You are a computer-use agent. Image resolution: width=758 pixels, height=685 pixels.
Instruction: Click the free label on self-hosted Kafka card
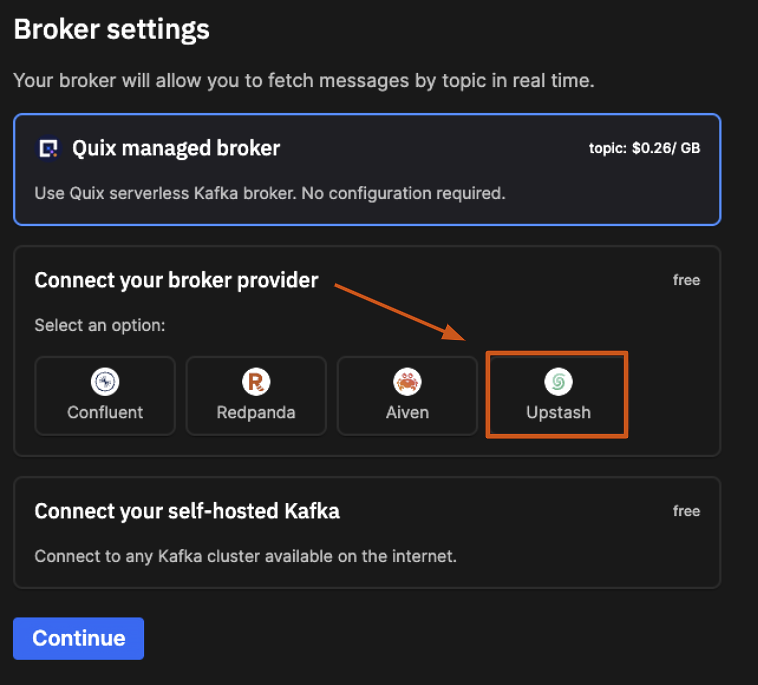686,511
